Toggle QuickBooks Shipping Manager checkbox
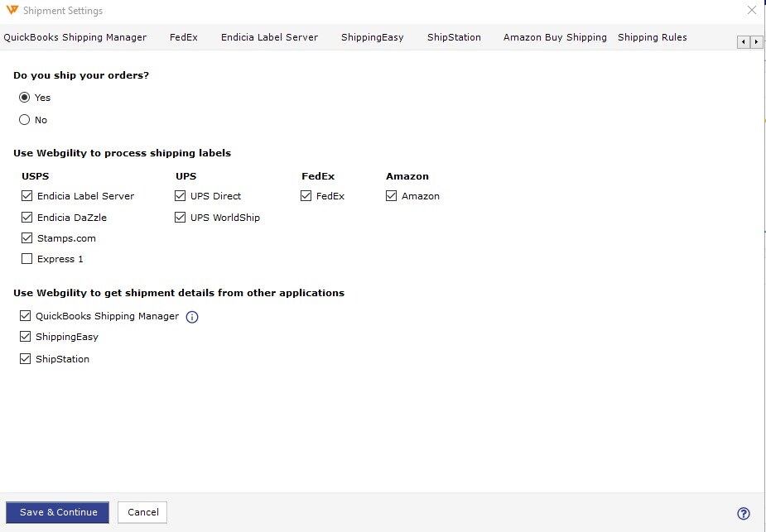 25,316
